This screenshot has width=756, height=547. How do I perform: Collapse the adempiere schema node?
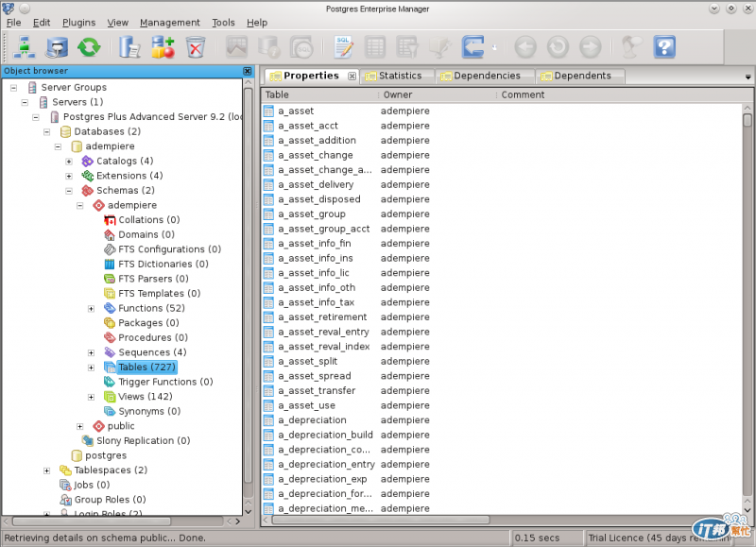(80, 205)
